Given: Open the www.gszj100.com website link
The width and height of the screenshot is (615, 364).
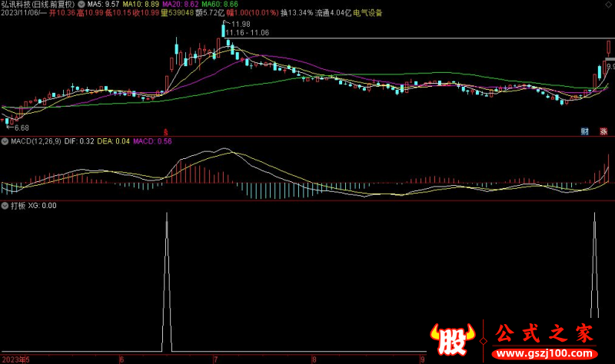Looking at the screenshot, I should click(x=544, y=353).
